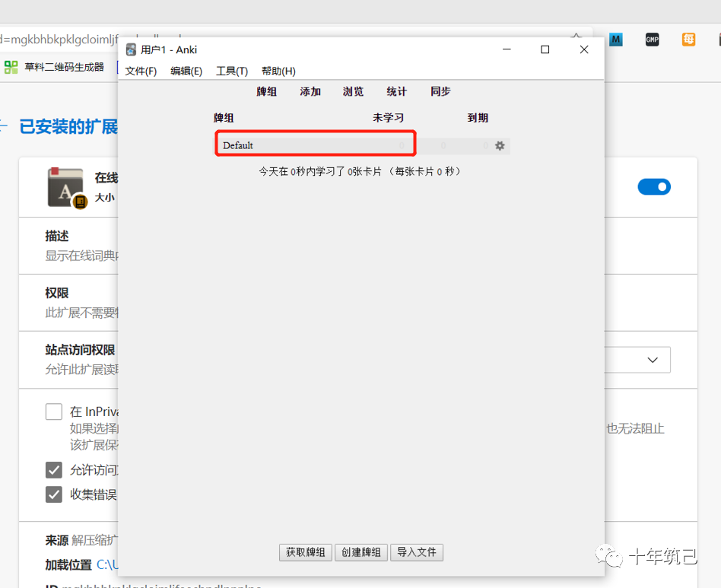This screenshot has width=721, height=588.
Task: Click the 获取牌组 button
Action: point(305,552)
